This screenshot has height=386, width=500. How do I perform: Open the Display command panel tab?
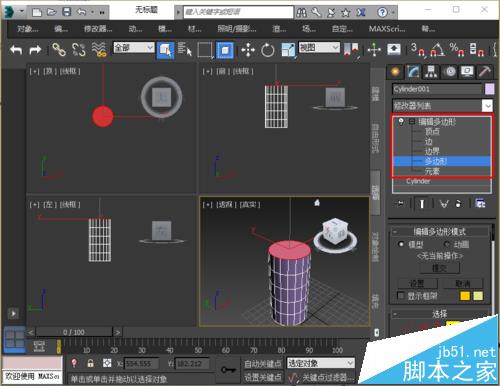pyautogui.click(x=467, y=71)
